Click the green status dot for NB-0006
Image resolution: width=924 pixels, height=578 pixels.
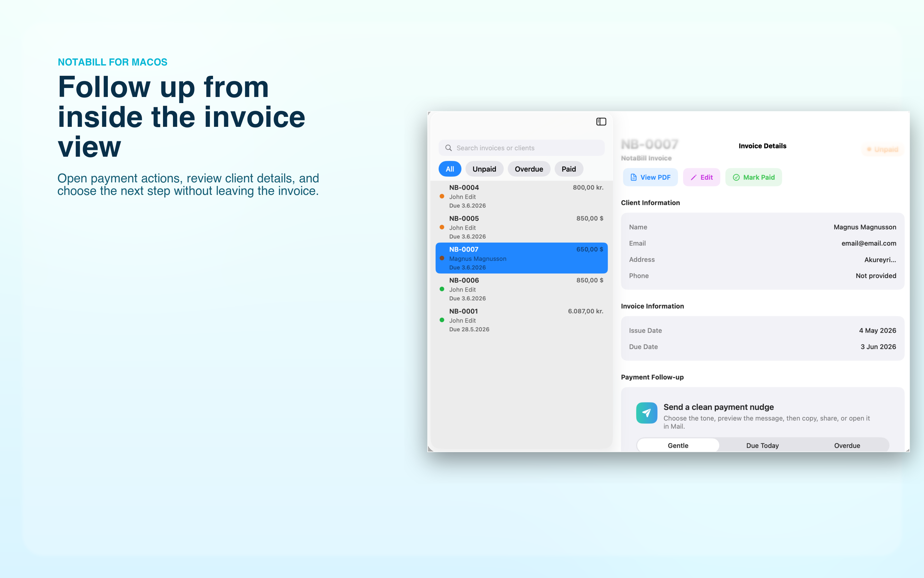tap(442, 289)
